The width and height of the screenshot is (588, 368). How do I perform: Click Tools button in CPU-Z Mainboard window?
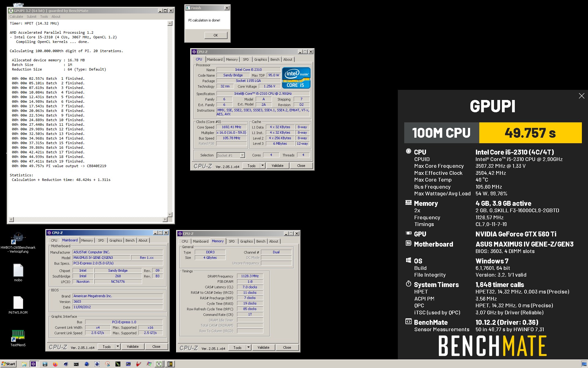pos(107,347)
